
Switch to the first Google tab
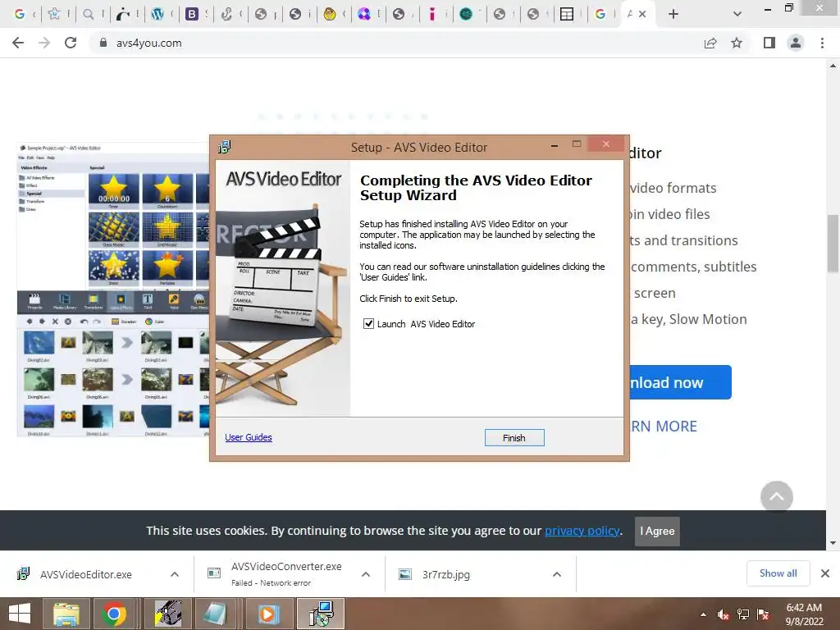[20, 15]
